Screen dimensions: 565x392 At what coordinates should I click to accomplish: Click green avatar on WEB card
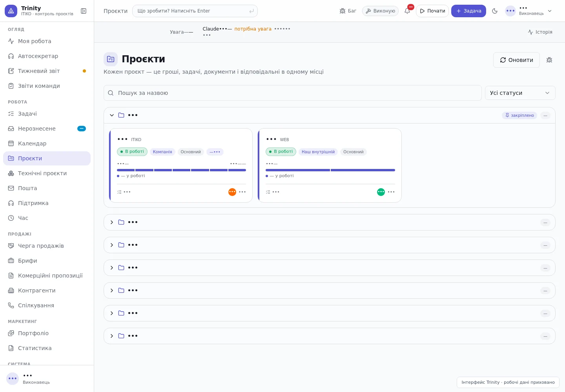(x=381, y=192)
